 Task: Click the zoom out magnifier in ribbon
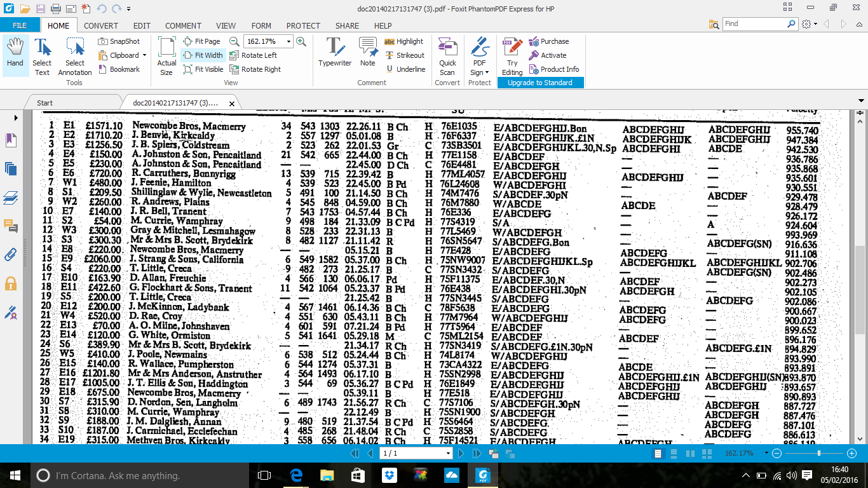coord(235,41)
